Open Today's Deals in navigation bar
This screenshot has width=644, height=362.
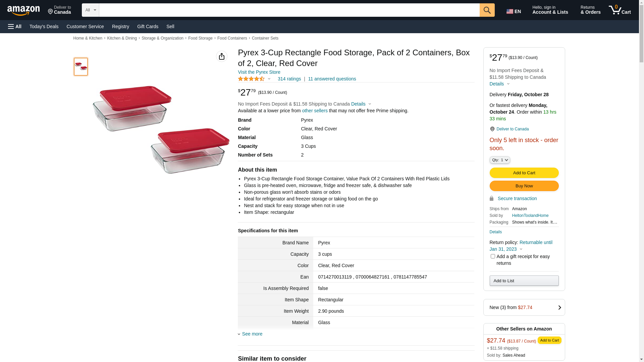[x=44, y=26]
